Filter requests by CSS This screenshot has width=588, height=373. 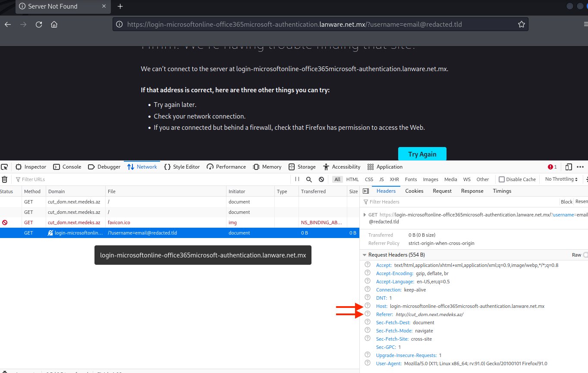pyautogui.click(x=369, y=179)
